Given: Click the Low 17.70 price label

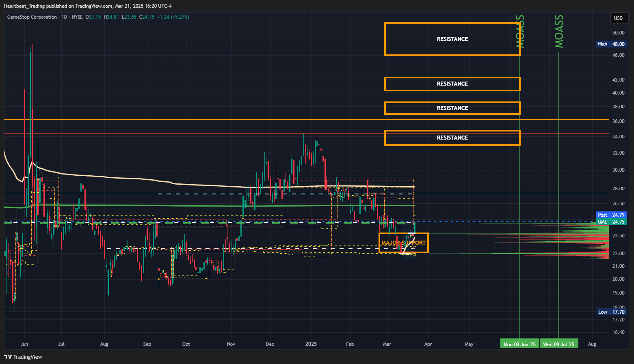Looking at the screenshot, I should pyautogui.click(x=611, y=312).
